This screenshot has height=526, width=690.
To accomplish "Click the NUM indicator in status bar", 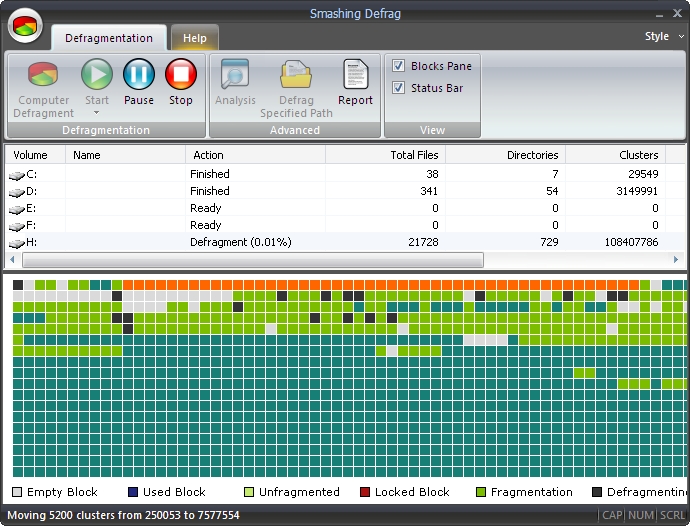I will click(x=641, y=515).
